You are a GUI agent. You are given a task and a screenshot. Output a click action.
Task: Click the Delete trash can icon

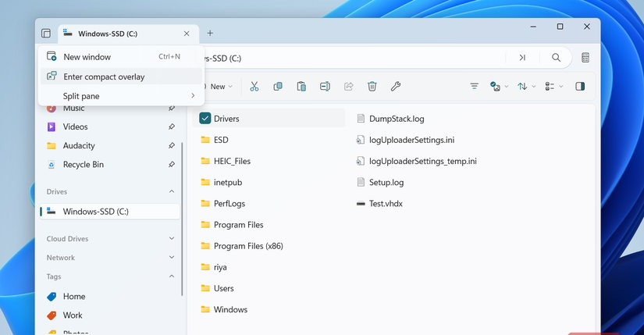(372, 87)
